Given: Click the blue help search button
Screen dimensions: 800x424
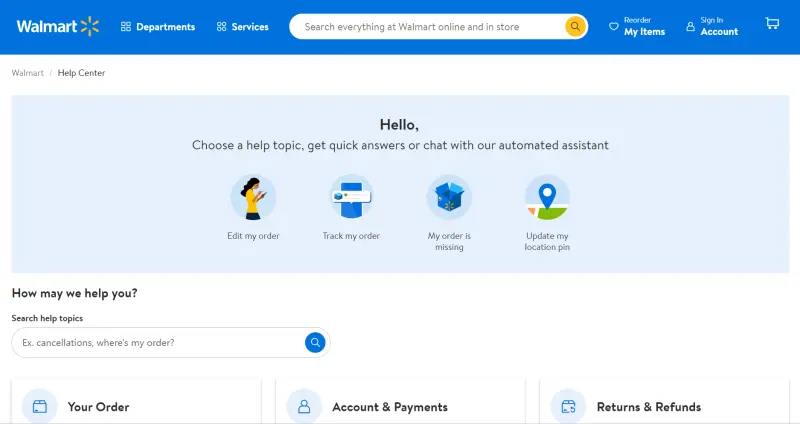Looking at the screenshot, I should click(315, 342).
